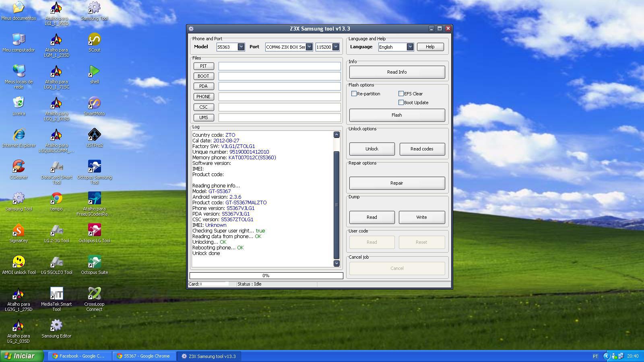The height and width of the screenshot is (362, 644).
Task: Click the Read codes button
Action: [x=422, y=149]
